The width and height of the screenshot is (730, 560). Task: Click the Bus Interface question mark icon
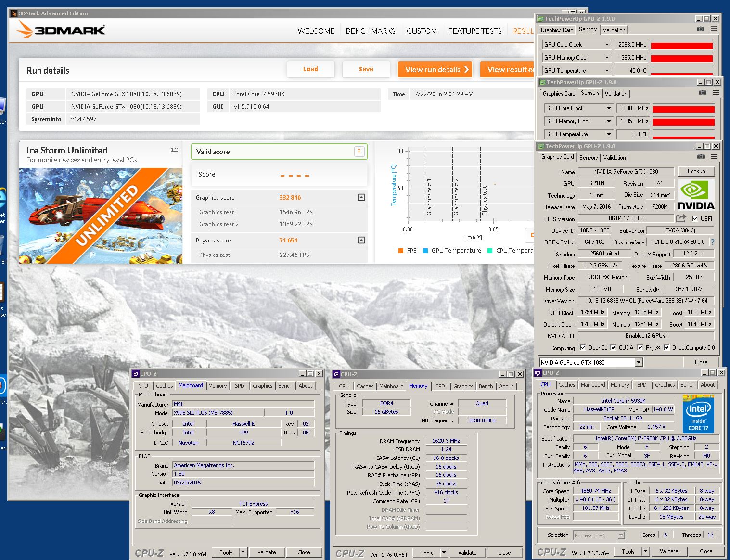[x=713, y=242]
